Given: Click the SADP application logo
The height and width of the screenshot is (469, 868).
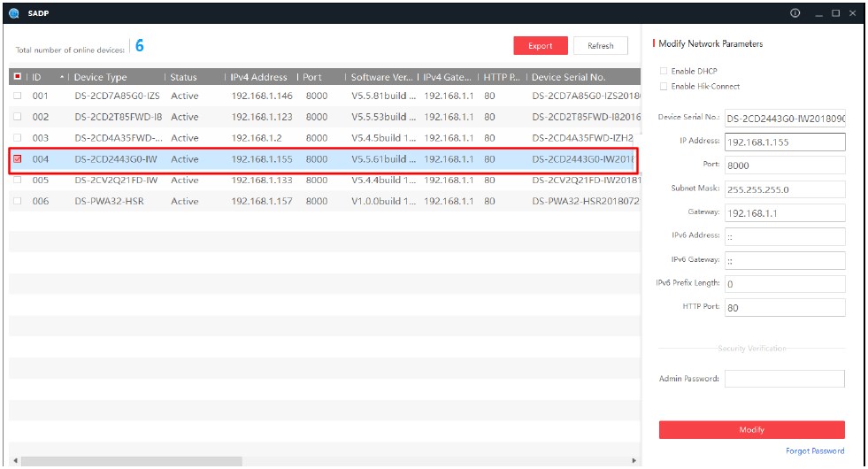Looking at the screenshot, I should pos(13,13).
